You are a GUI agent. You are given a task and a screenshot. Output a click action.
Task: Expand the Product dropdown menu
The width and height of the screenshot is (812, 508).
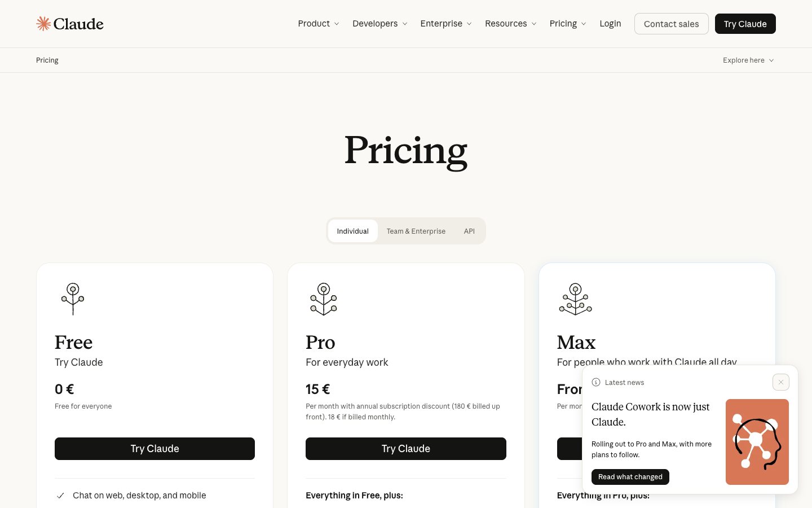319,24
